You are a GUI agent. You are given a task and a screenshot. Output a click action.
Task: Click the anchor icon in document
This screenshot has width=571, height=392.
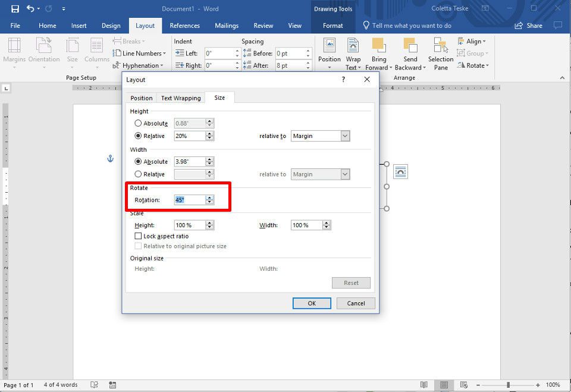[x=111, y=158]
